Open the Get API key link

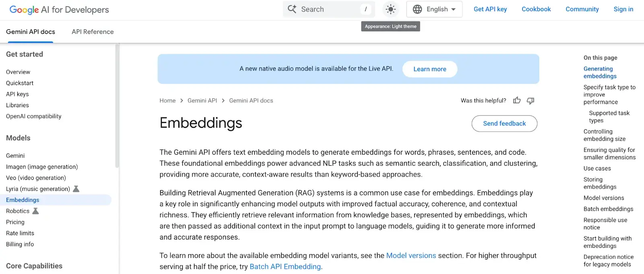490,9
